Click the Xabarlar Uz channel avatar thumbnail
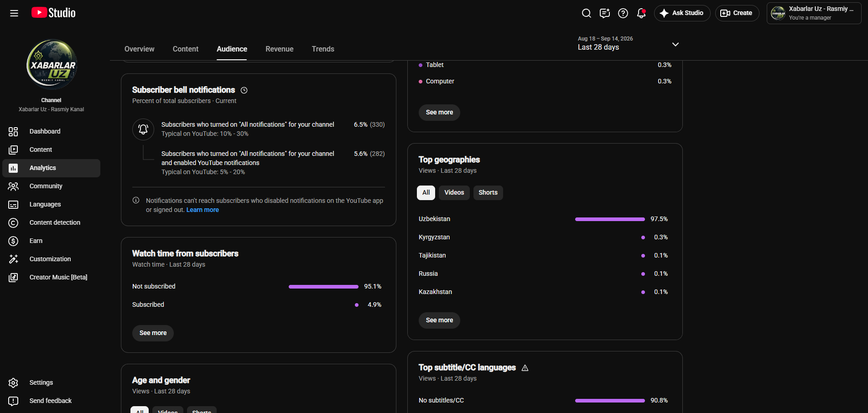The height and width of the screenshot is (413, 868). pos(52,65)
